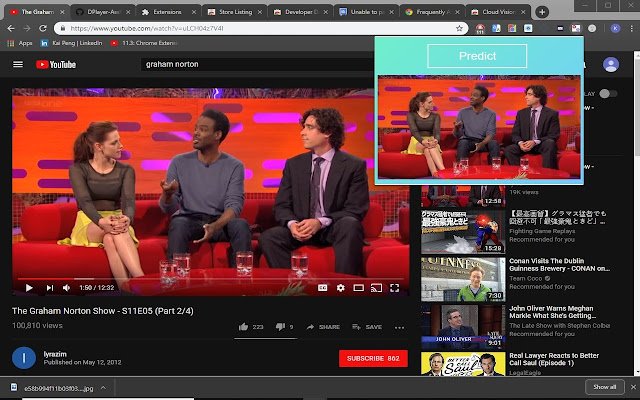Viewport: 640px width, 400px height.
Task: Enter full screen mode
Action: (394, 288)
